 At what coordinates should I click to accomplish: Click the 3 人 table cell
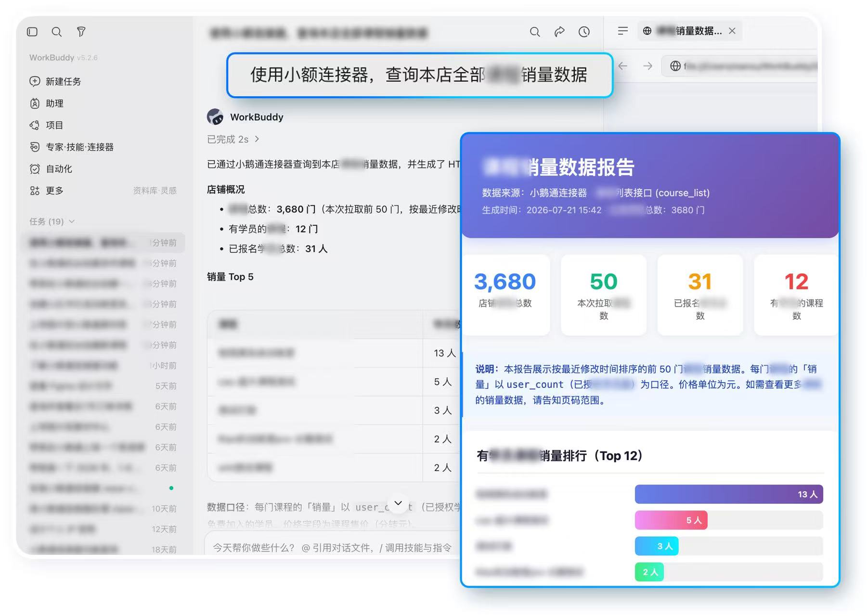442,411
